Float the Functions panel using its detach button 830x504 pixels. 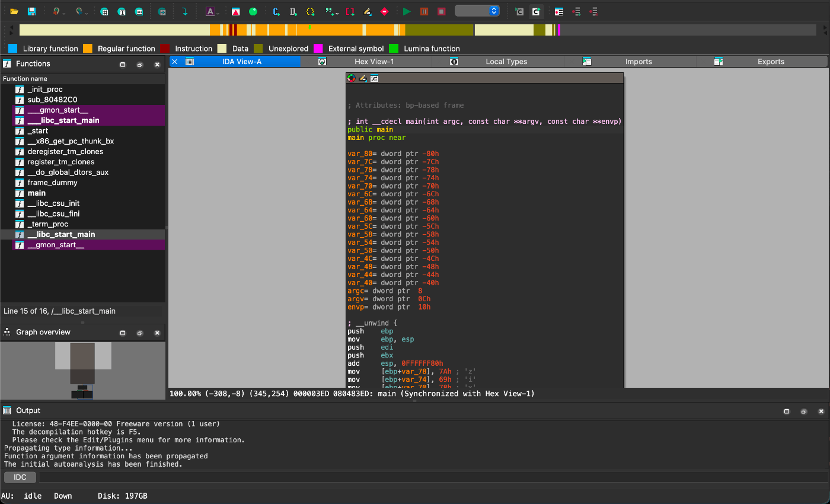tap(140, 65)
